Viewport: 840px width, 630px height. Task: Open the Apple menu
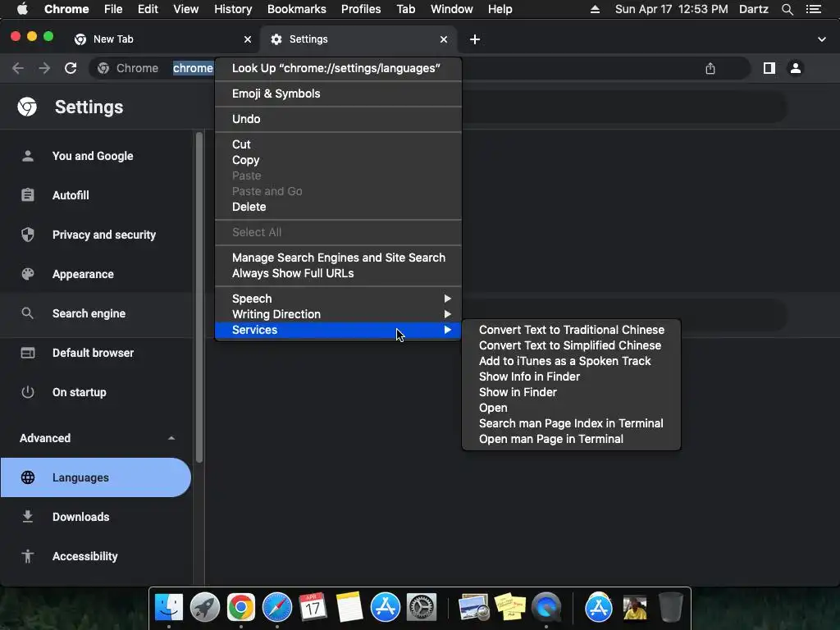pyautogui.click(x=22, y=9)
